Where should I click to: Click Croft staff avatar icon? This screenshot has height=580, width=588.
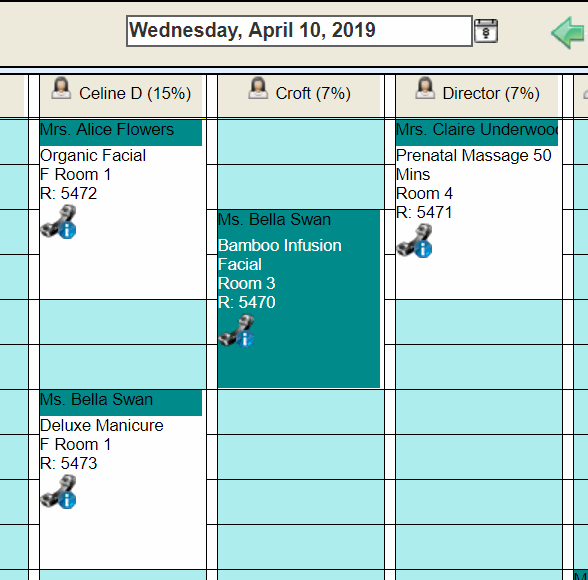click(x=258, y=88)
